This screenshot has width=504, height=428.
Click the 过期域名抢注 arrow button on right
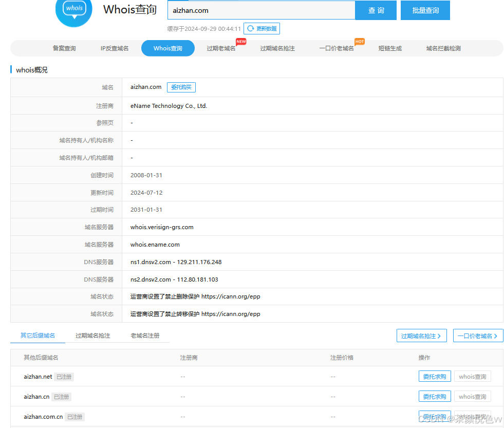click(x=421, y=336)
